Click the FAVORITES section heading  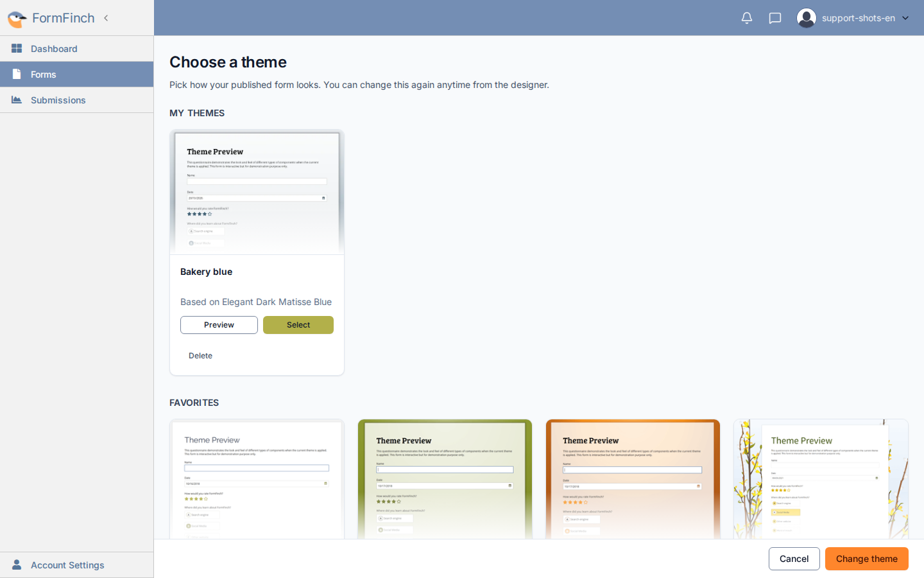point(194,403)
